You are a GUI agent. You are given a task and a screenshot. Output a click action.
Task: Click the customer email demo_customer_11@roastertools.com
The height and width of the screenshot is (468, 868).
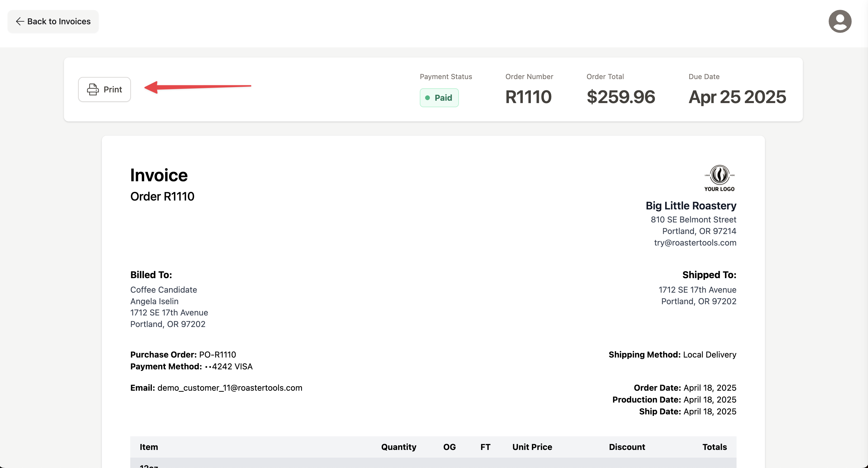(230, 388)
